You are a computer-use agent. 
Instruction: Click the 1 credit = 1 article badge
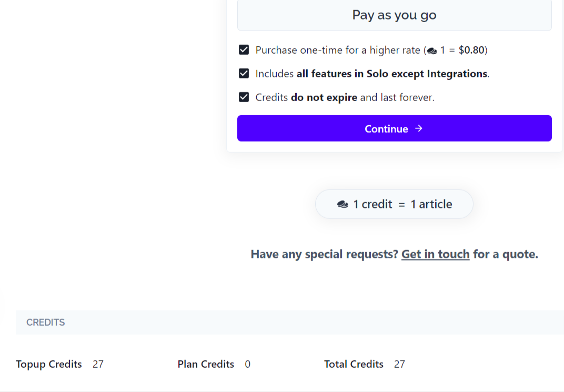pyautogui.click(x=394, y=204)
